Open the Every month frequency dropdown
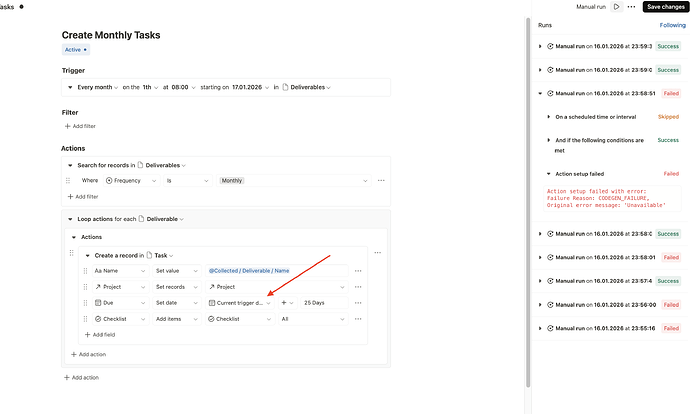 coord(98,87)
